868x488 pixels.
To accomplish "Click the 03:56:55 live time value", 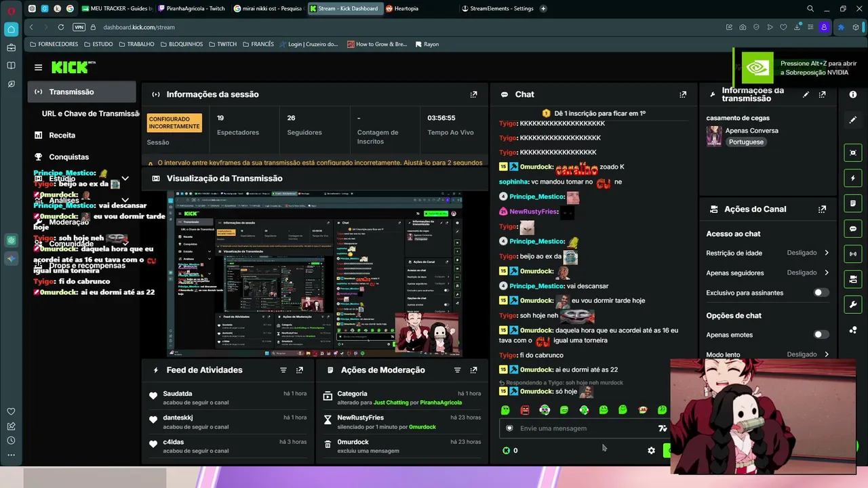I will pos(441,118).
